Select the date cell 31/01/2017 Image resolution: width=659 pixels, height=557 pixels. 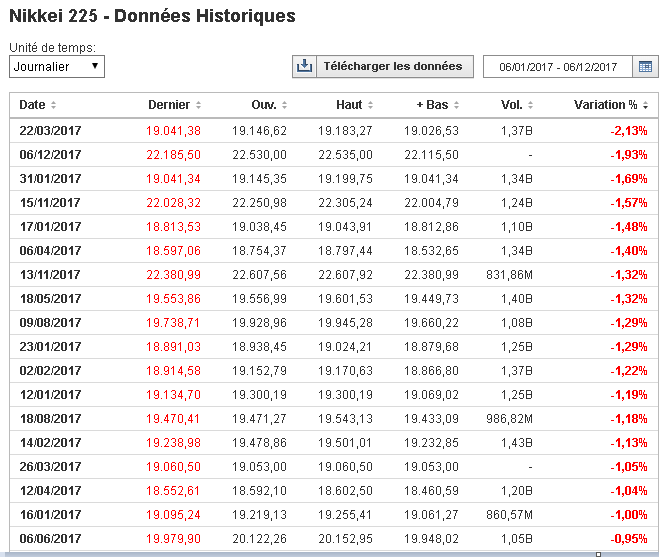click(x=50, y=179)
